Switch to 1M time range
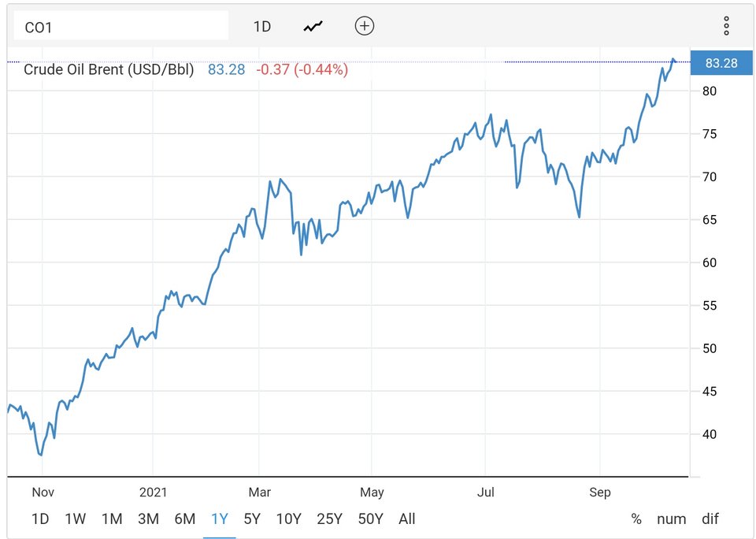Image resolution: width=756 pixels, height=539 pixels. pyautogui.click(x=112, y=519)
